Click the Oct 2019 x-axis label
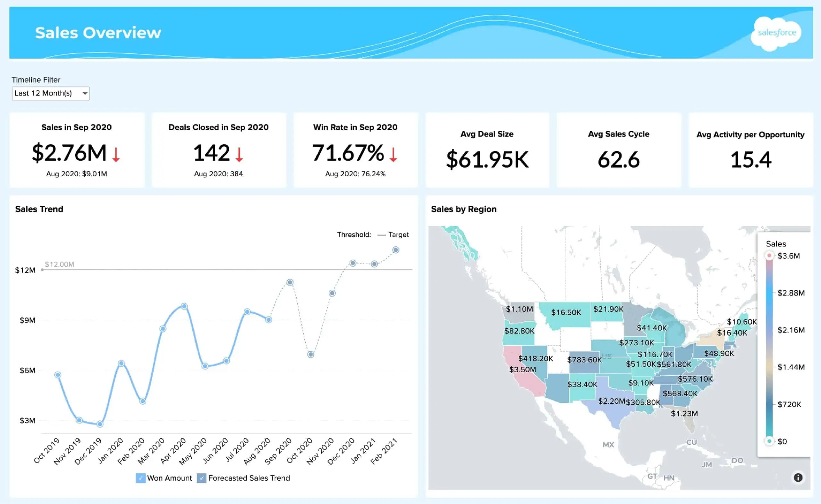 pyautogui.click(x=47, y=450)
